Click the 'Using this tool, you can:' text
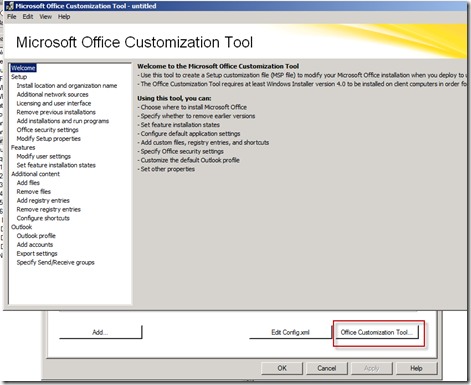This screenshot has height=385, width=471. tap(174, 98)
